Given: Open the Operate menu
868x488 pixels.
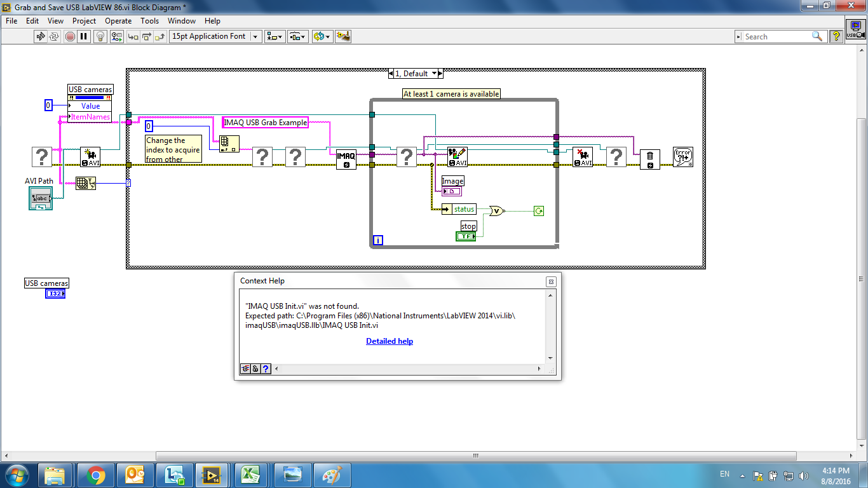Looking at the screenshot, I should (118, 21).
